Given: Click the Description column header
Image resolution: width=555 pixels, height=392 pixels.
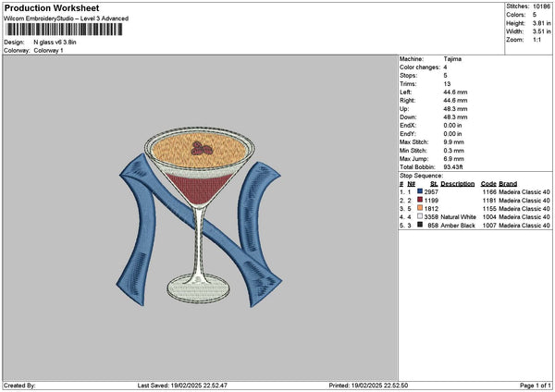Looking at the screenshot, I should tap(457, 184).
